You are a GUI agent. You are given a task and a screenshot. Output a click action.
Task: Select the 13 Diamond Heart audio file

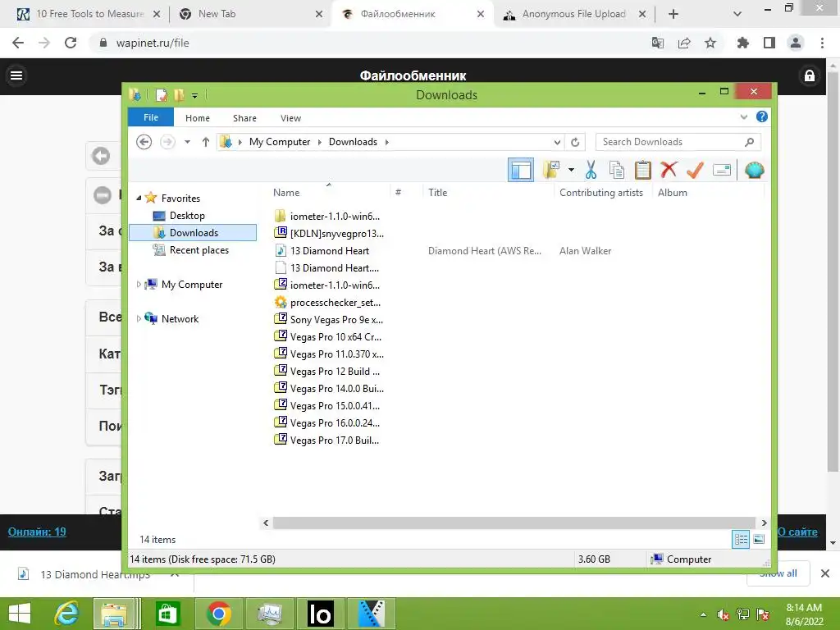(x=322, y=251)
